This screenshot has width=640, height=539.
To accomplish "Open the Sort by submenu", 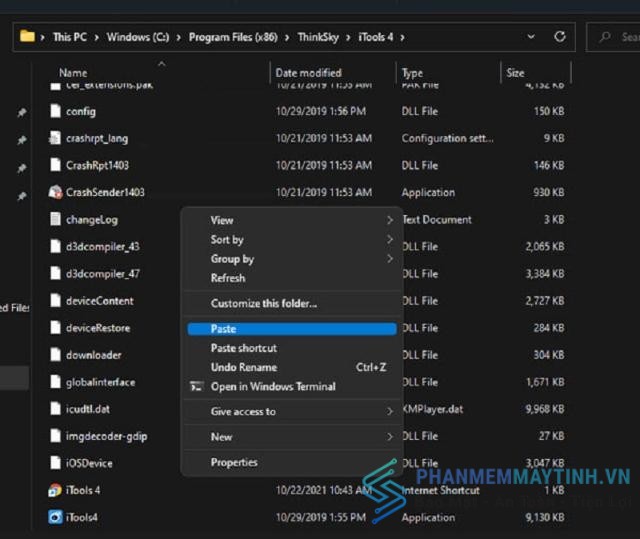I will (x=291, y=240).
